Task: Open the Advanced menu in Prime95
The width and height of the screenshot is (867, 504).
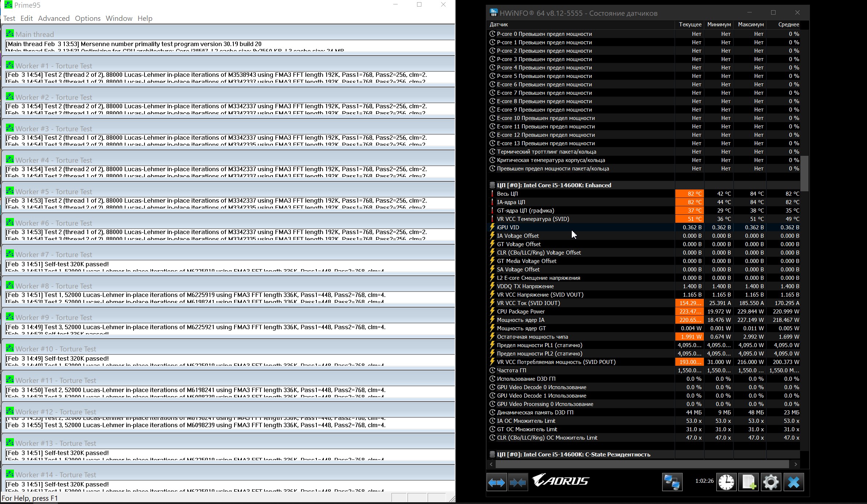Action: coord(54,18)
